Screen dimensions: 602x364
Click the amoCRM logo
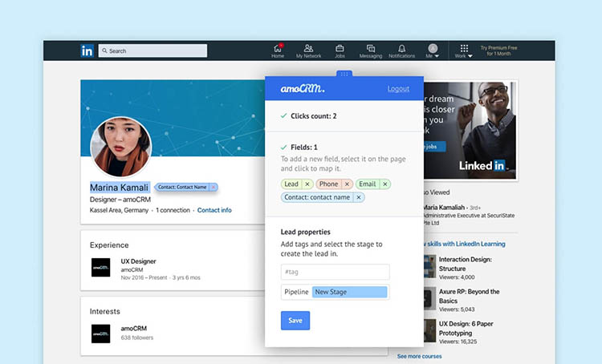[x=303, y=89]
